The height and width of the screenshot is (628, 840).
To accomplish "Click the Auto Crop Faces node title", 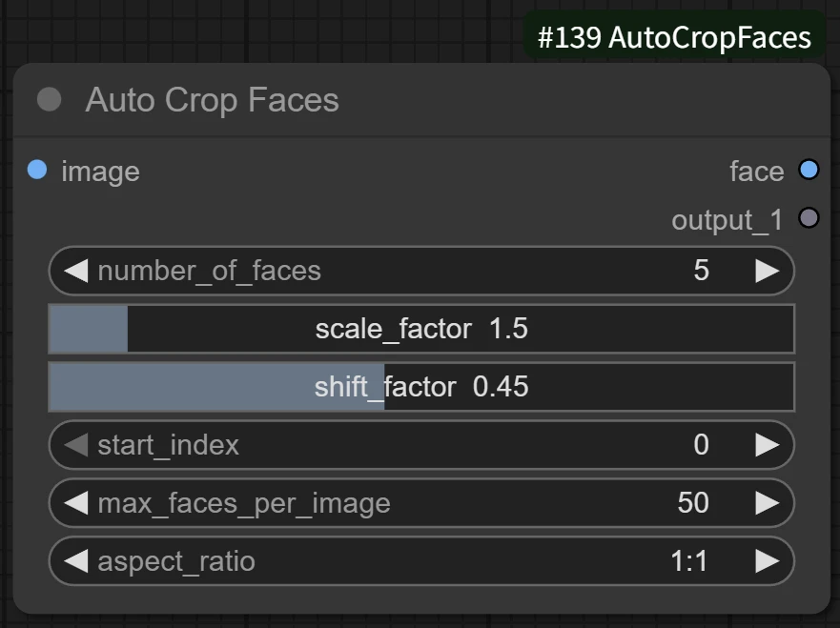I will click(x=212, y=100).
